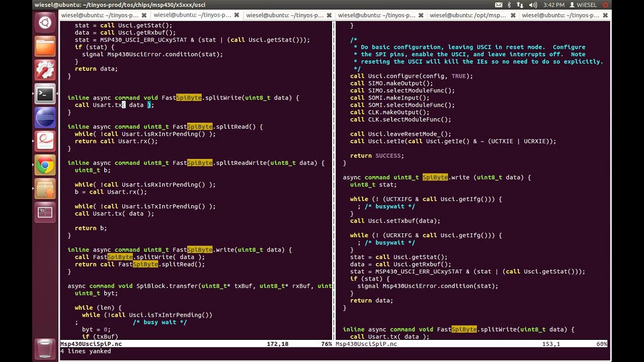
Task: Click line 'call CLK.makeOutput();'
Action: pyautogui.click(x=390, y=112)
